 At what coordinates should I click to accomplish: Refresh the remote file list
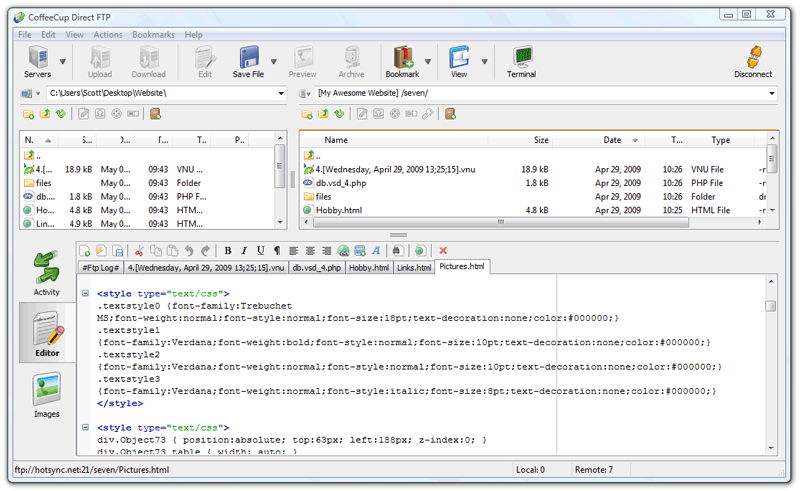339,114
